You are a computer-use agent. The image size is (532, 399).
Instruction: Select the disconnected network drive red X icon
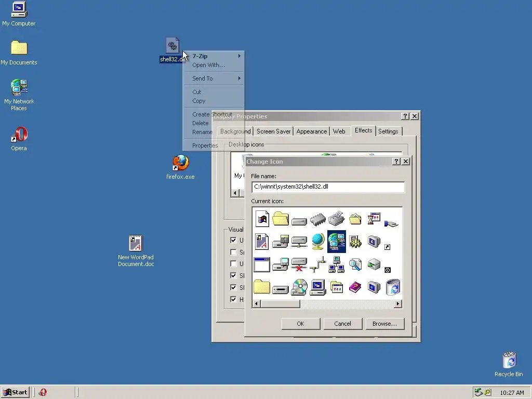[x=299, y=264]
